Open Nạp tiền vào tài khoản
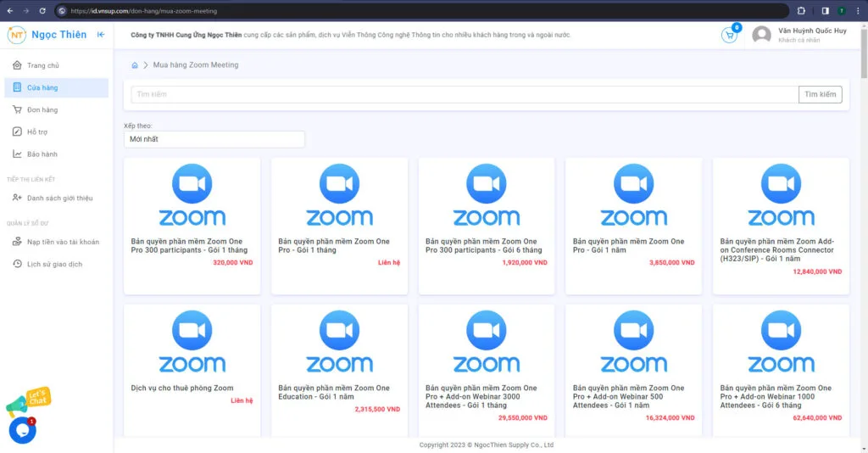The image size is (868, 453). (57, 242)
